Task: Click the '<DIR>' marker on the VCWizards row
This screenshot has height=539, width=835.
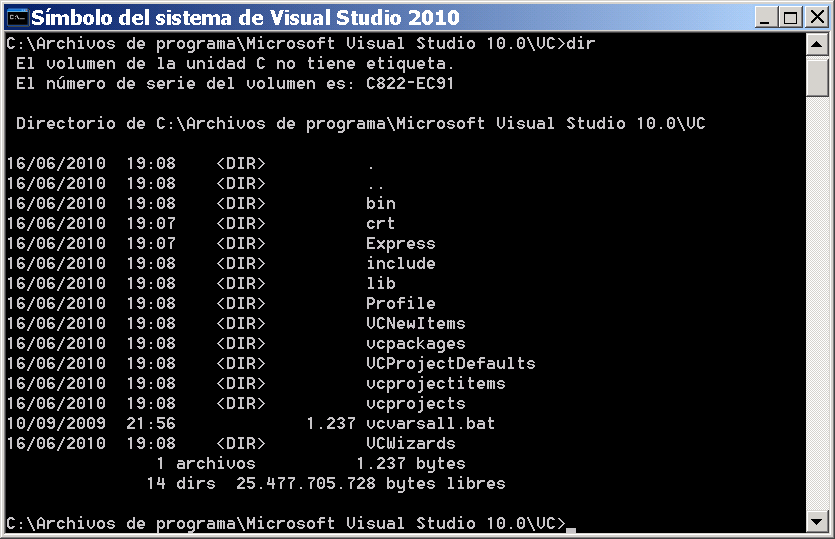Action: pyautogui.click(x=241, y=443)
